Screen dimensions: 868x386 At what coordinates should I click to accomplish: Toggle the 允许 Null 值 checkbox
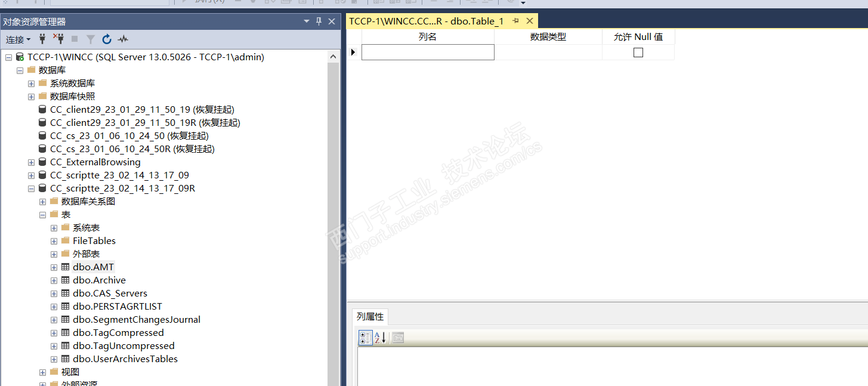pos(638,53)
